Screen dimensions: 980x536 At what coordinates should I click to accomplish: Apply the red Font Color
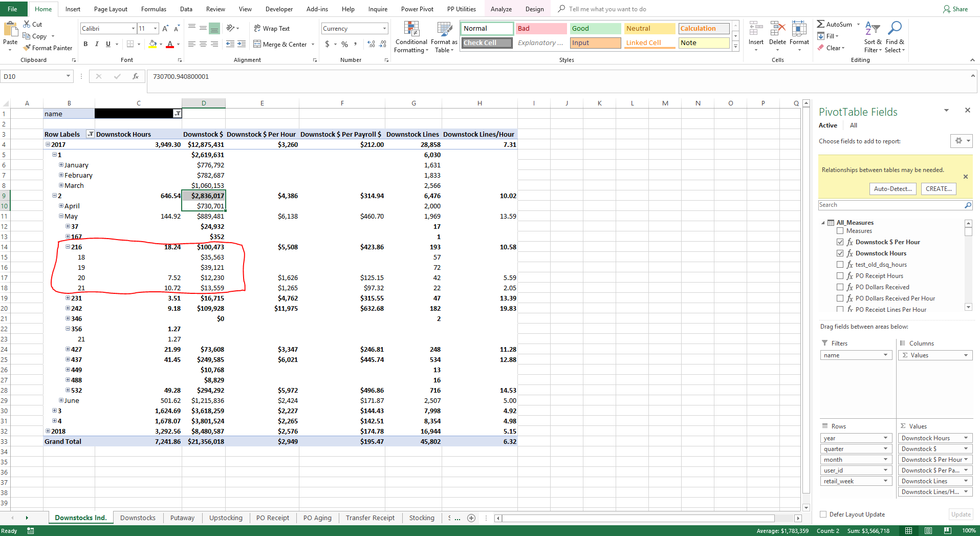click(x=170, y=44)
